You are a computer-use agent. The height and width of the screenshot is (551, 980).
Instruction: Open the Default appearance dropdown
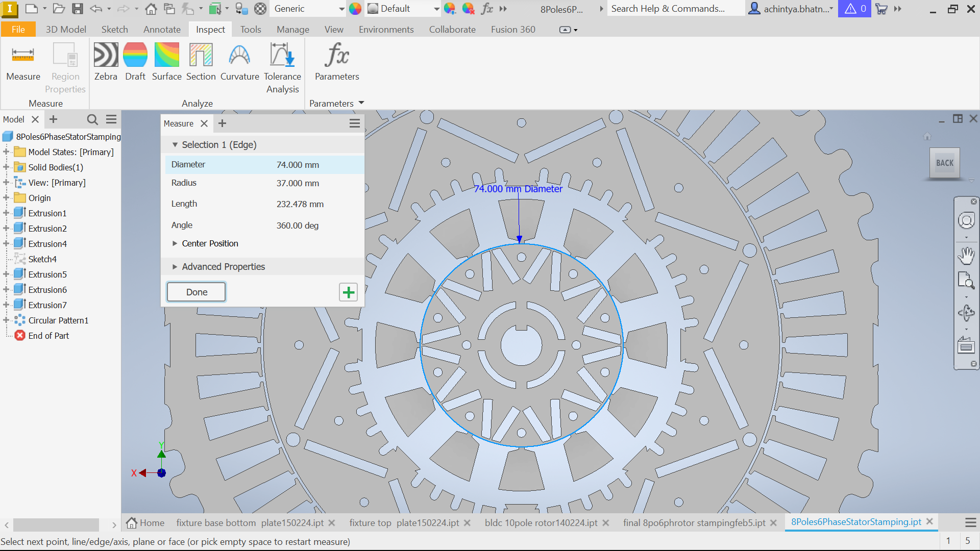pyautogui.click(x=436, y=9)
